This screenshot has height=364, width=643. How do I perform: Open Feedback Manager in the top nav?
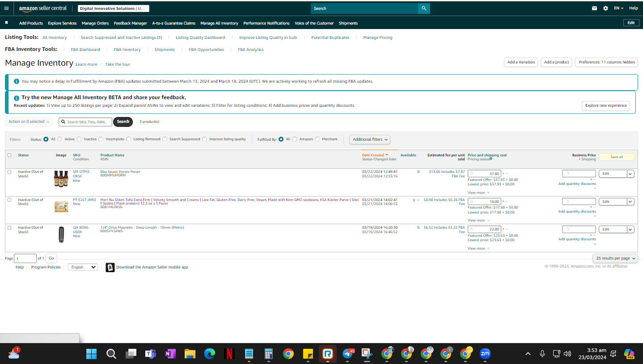131,23
